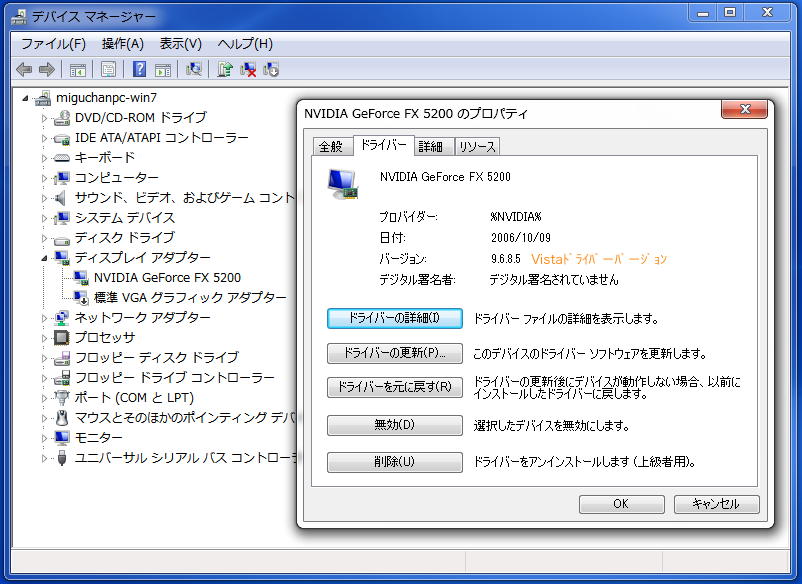Image resolution: width=802 pixels, height=584 pixels.
Task: Click the 削除(U) button
Action: point(395,462)
